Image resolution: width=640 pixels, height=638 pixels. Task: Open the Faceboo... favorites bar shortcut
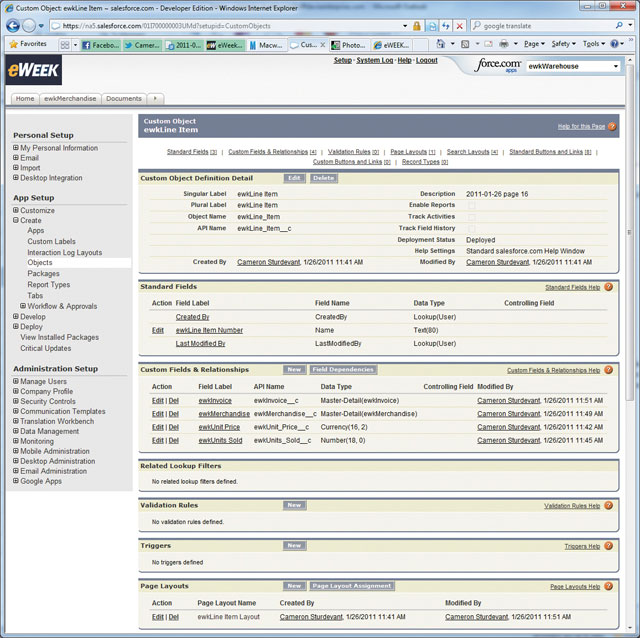(x=101, y=45)
